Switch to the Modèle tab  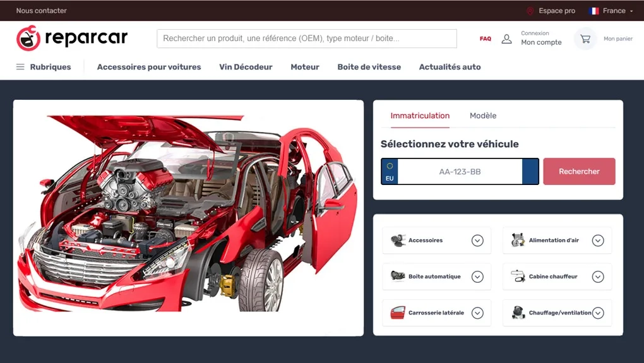pyautogui.click(x=483, y=116)
